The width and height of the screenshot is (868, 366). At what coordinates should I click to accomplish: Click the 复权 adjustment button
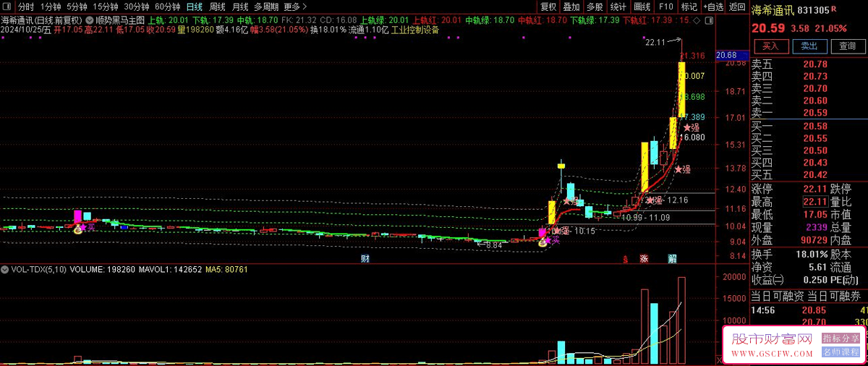click(549, 7)
